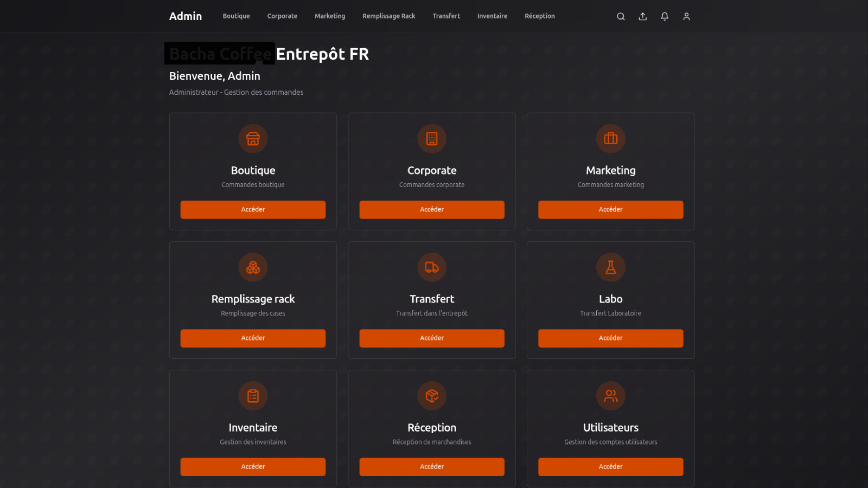The image size is (868, 488).
Task: Click the Utilisateurs people icon
Action: 611,396
